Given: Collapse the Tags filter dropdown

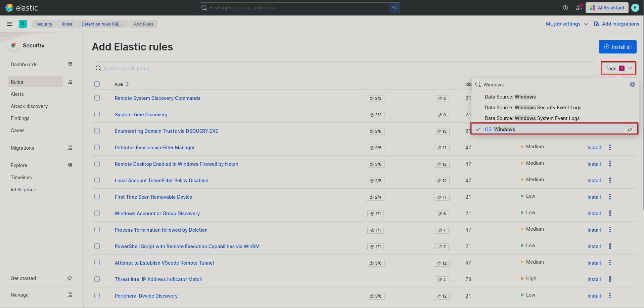Looking at the screenshot, I should [x=618, y=68].
